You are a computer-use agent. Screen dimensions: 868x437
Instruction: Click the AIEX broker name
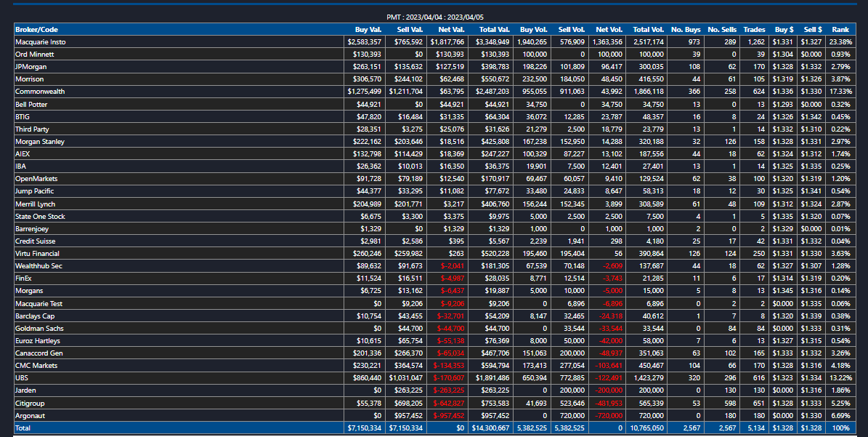[x=23, y=154]
